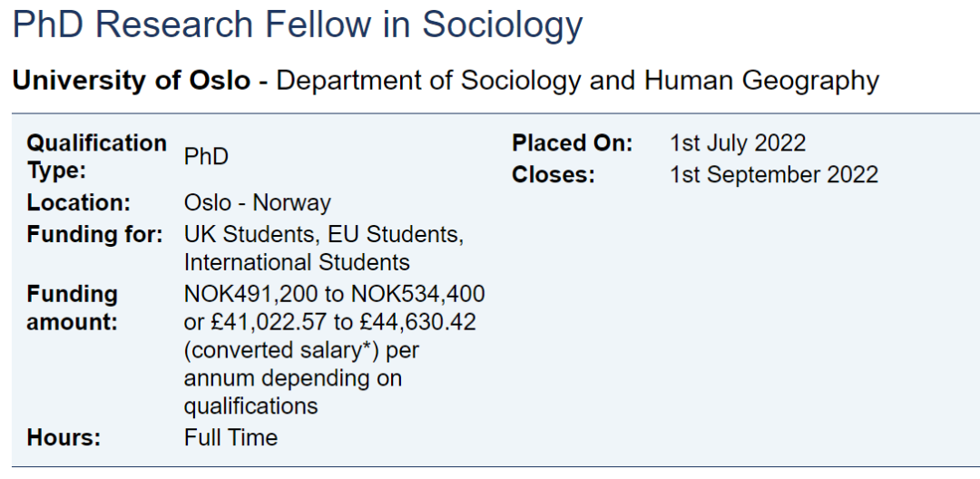Screen dimensions: 980x479
Task: Click the Closes label
Action: (x=553, y=174)
